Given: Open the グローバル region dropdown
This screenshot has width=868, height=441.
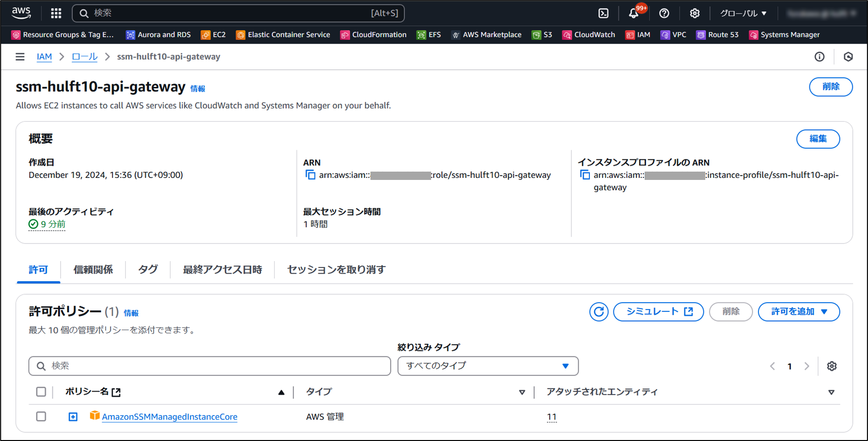Looking at the screenshot, I should tap(743, 13).
